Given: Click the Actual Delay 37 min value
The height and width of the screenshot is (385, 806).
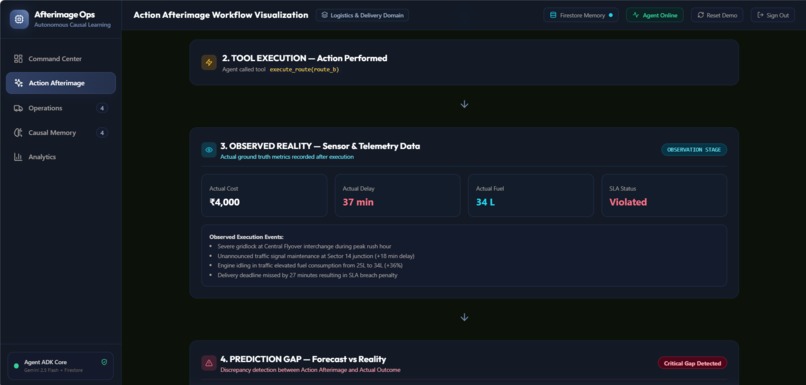Looking at the screenshot, I should pyautogui.click(x=358, y=202).
